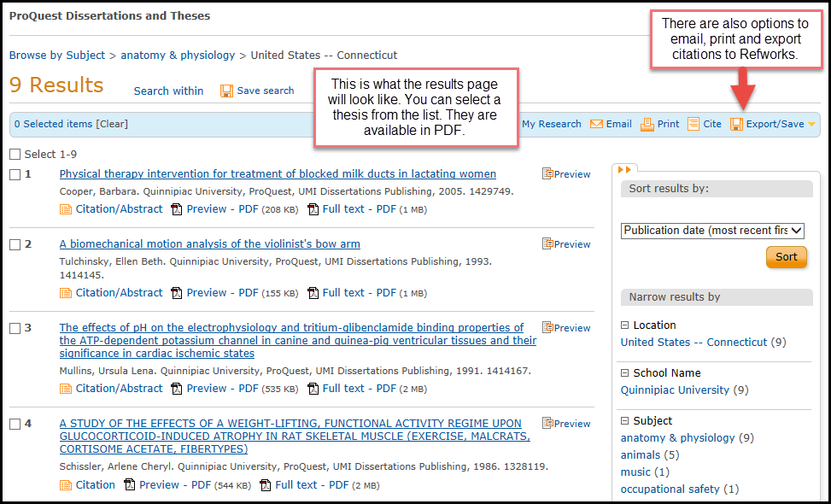Viewport: 831px width, 504px height.
Task: Click the Email toolbar label
Action: [619, 124]
